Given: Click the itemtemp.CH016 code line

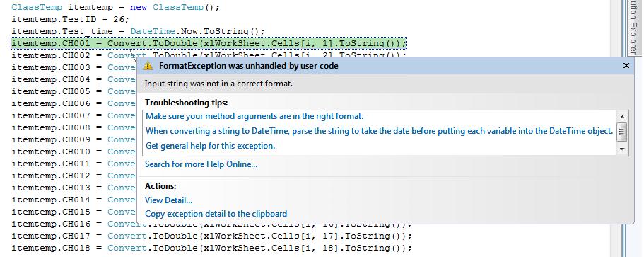Looking at the screenshot, I should click(211, 224).
